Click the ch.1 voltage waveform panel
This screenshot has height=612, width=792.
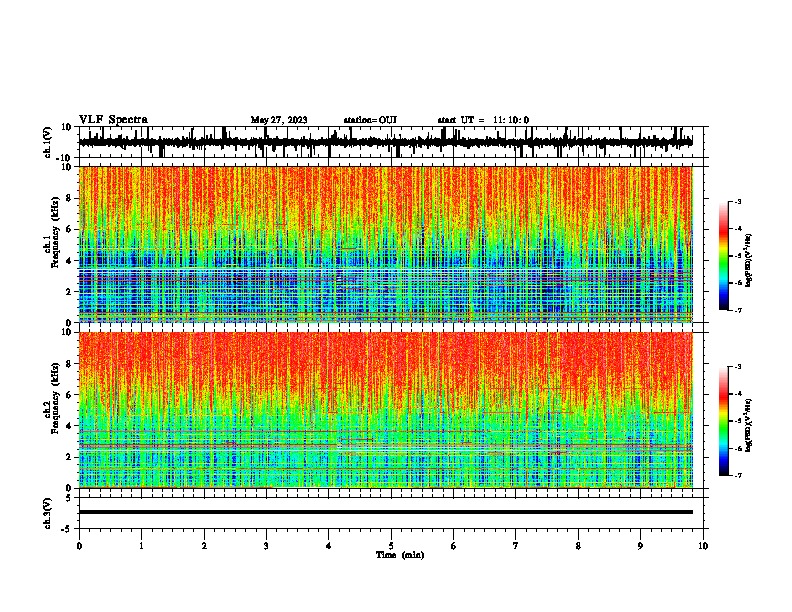pyautogui.click(x=393, y=142)
